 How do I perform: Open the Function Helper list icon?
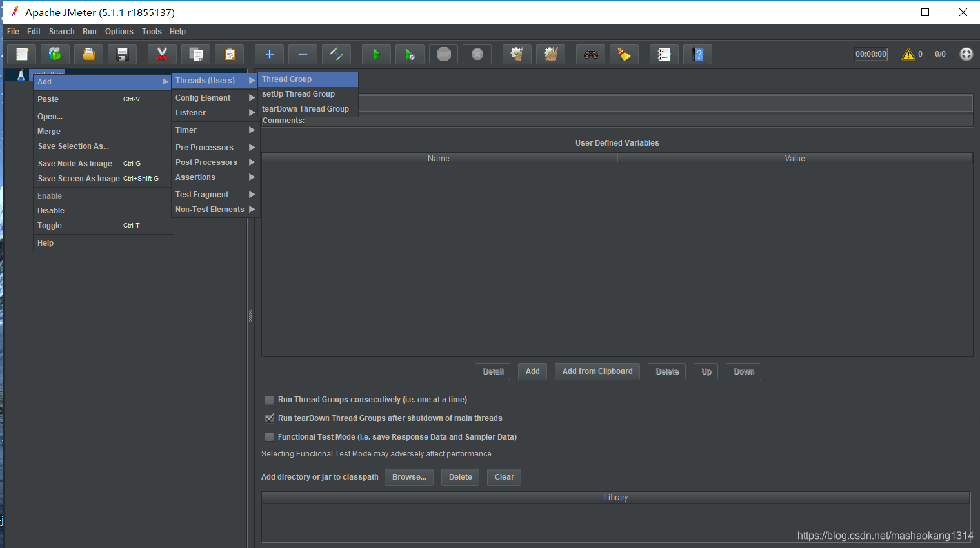[664, 54]
